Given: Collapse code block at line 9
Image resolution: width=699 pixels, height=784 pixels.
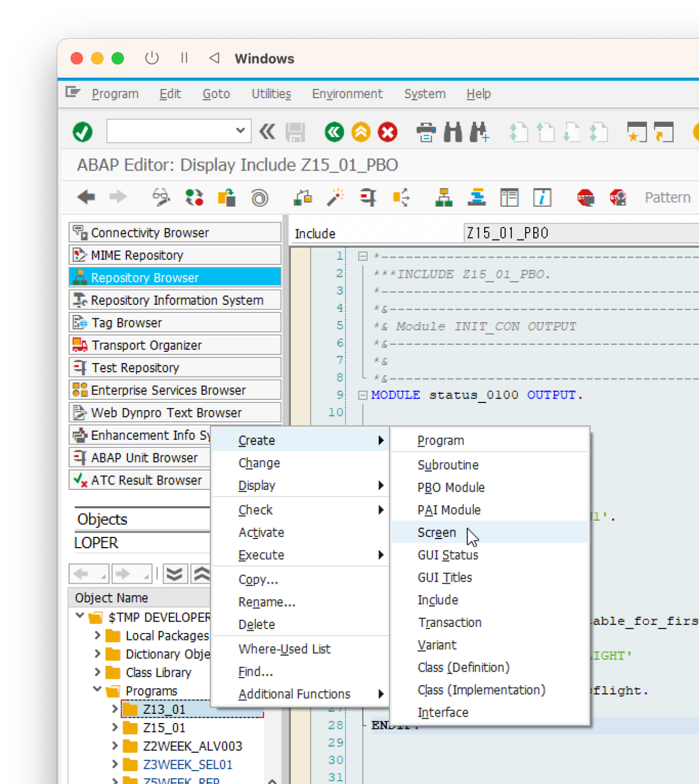Looking at the screenshot, I should (363, 395).
